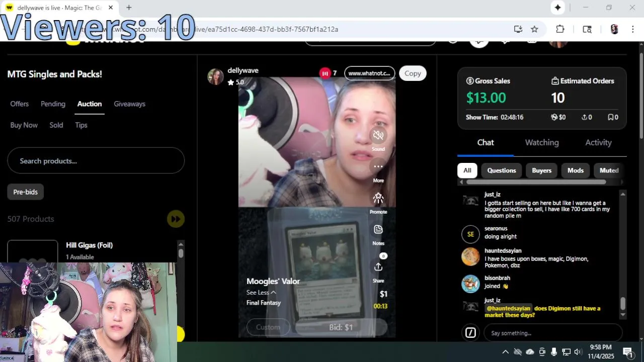Click the Promote icon
This screenshot has height=362, width=644.
tap(378, 198)
